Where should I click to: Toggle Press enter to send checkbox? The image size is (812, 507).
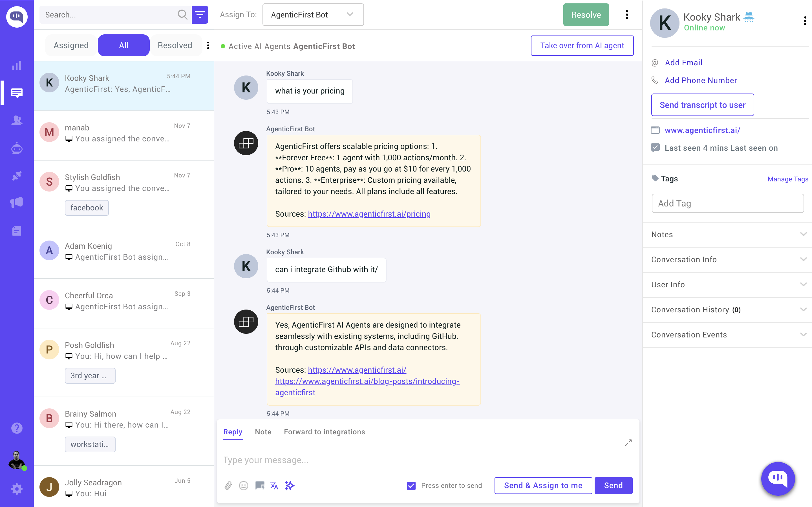click(x=411, y=486)
